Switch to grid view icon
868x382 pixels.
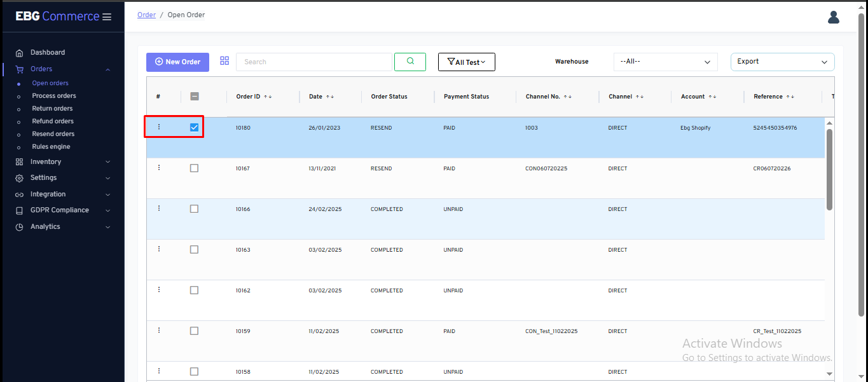(x=224, y=61)
